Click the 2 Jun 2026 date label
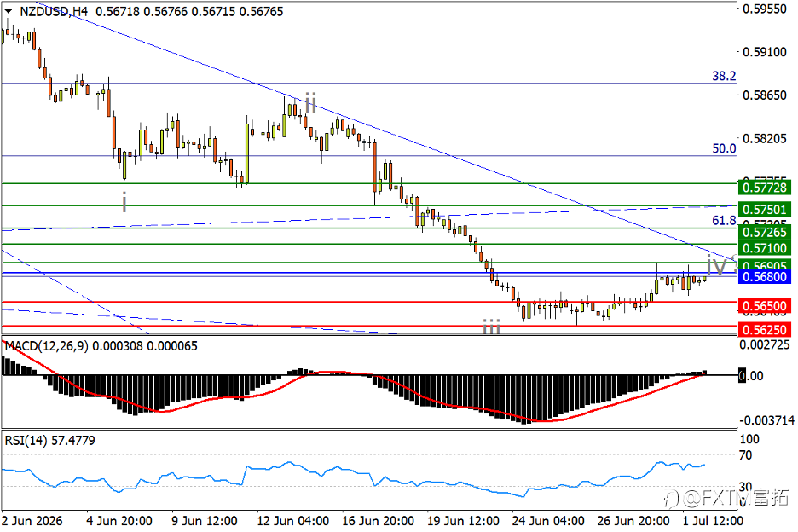 (32, 521)
